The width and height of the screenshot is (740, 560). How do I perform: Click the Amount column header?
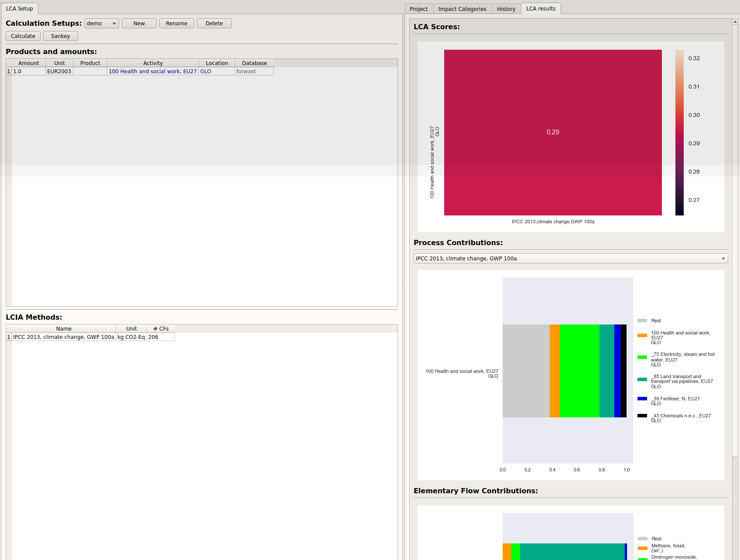(x=28, y=63)
